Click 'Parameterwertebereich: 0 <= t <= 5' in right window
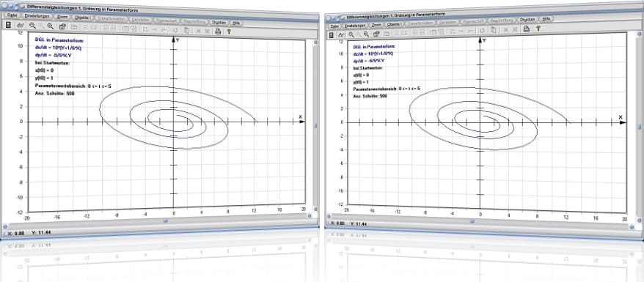644x282 pixels. click(x=387, y=89)
